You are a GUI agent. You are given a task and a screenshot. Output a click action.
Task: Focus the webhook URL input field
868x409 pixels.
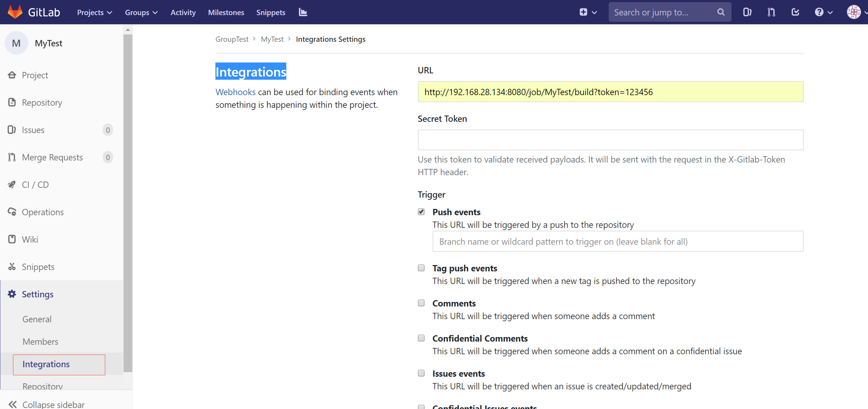(610, 92)
